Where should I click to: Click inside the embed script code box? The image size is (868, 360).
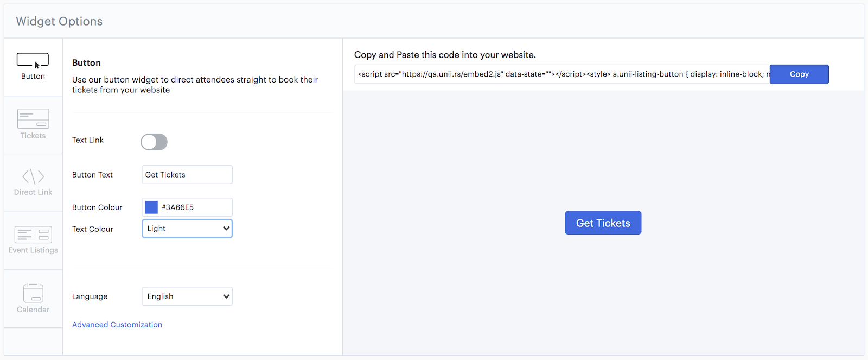(561, 74)
